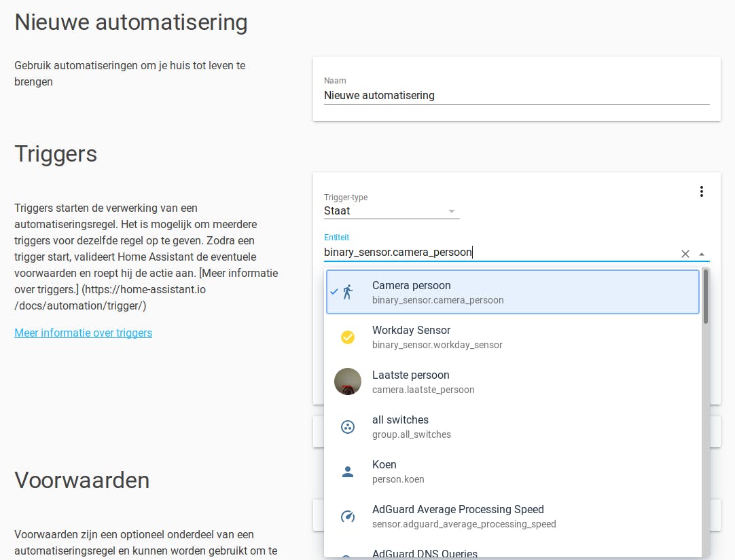Click the entity list scrollbar thumb

click(x=706, y=297)
